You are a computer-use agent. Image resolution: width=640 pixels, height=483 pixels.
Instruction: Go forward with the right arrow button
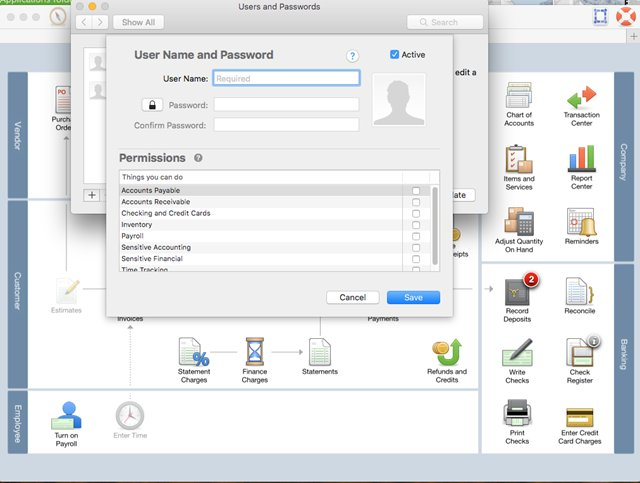click(x=100, y=22)
